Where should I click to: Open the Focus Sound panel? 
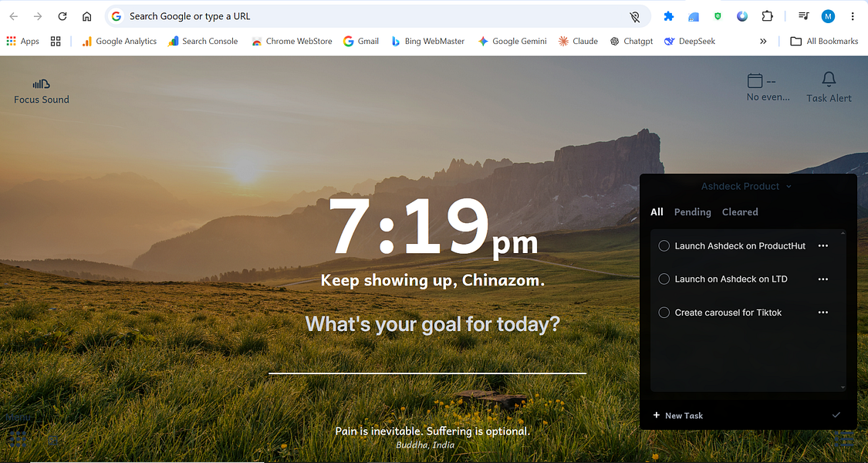42,91
